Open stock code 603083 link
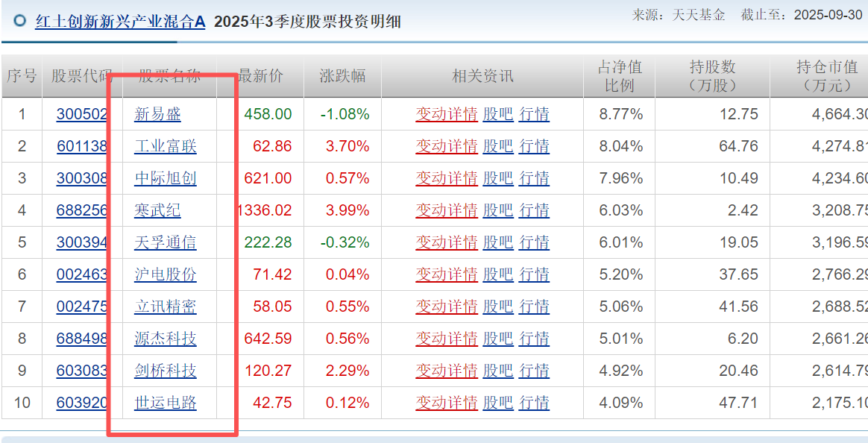This screenshot has width=868, height=443. click(x=81, y=371)
